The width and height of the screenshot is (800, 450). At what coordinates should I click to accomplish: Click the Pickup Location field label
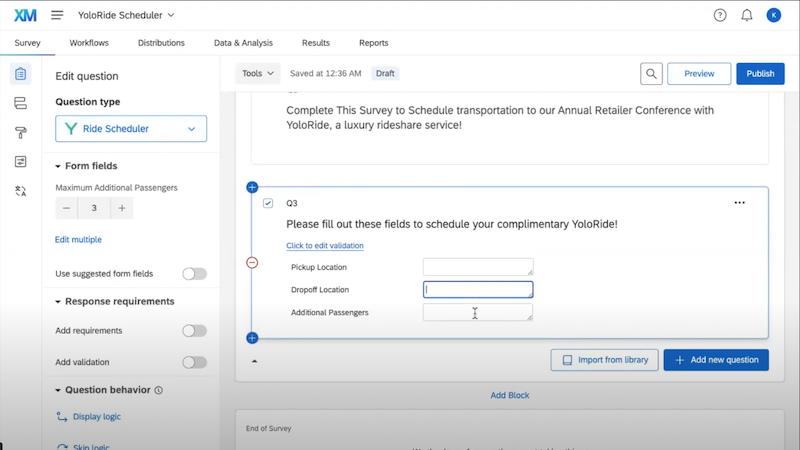[x=319, y=267]
